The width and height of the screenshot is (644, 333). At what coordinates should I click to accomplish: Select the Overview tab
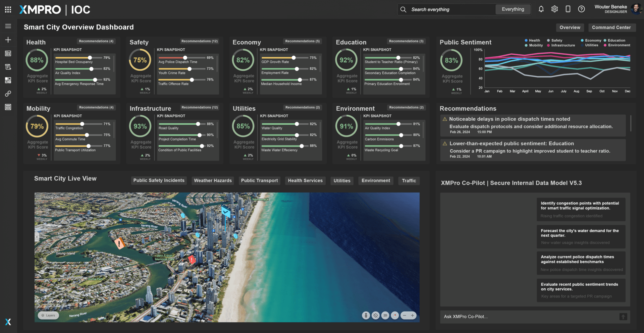570,27
